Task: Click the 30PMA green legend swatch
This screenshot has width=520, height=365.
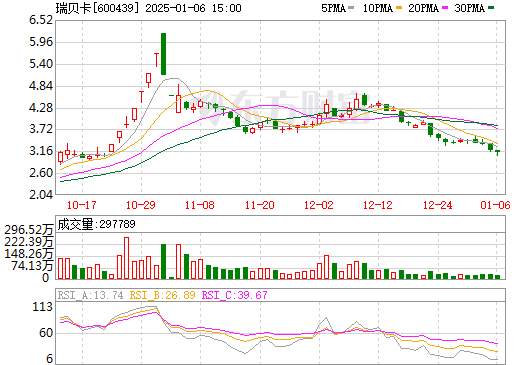Action: point(491,8)
